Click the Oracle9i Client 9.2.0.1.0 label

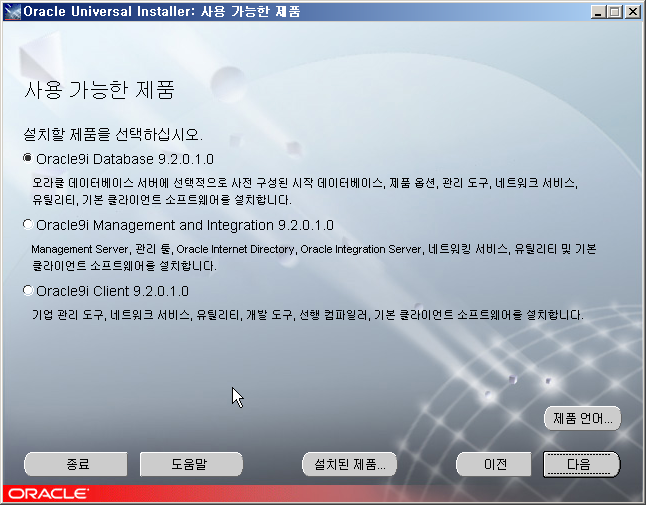112,291
